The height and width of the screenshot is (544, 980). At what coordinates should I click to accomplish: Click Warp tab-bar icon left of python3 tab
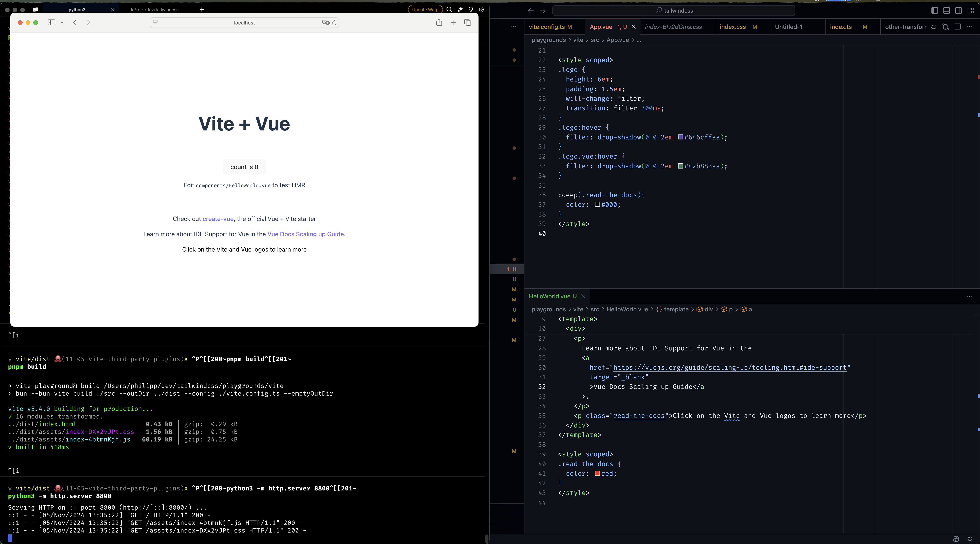click(x=35, y=10)
